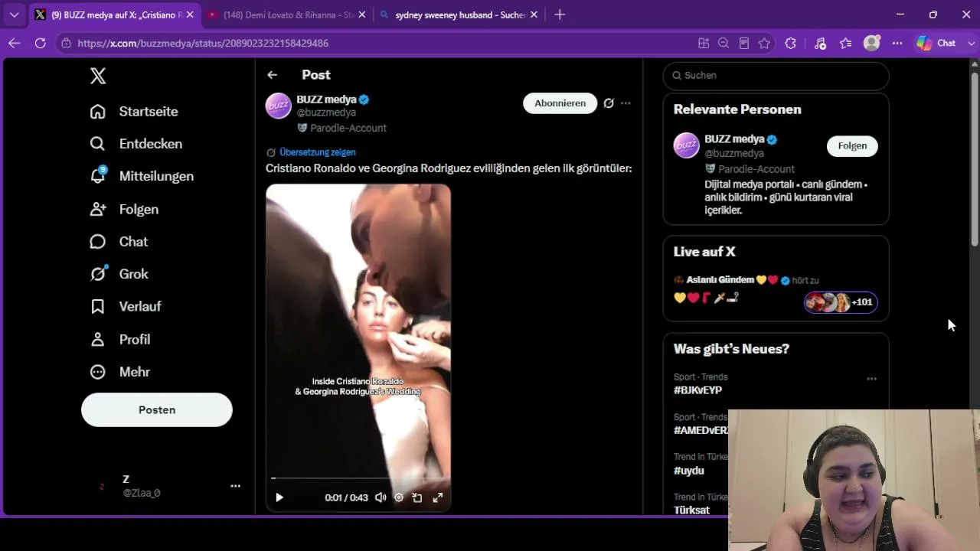The height and width of the screenshot is (551, 980).
Task: Click the page vertical scrollbar
Action: click(x=975, y=159)
